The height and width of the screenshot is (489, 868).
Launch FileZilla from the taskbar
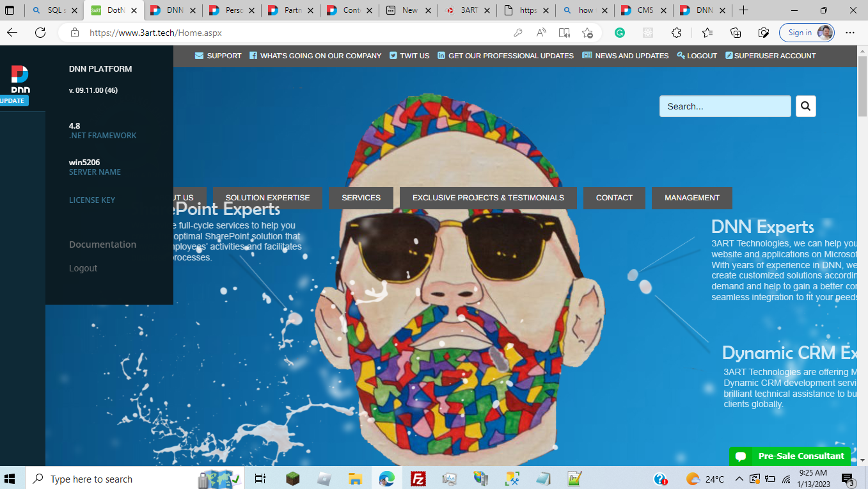(418, 478)
